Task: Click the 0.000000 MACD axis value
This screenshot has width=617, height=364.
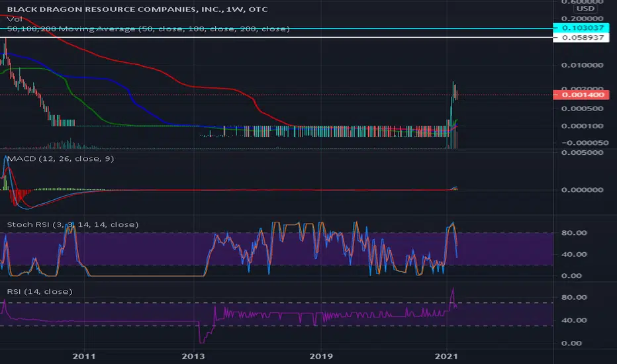Action: coord(582,190)
